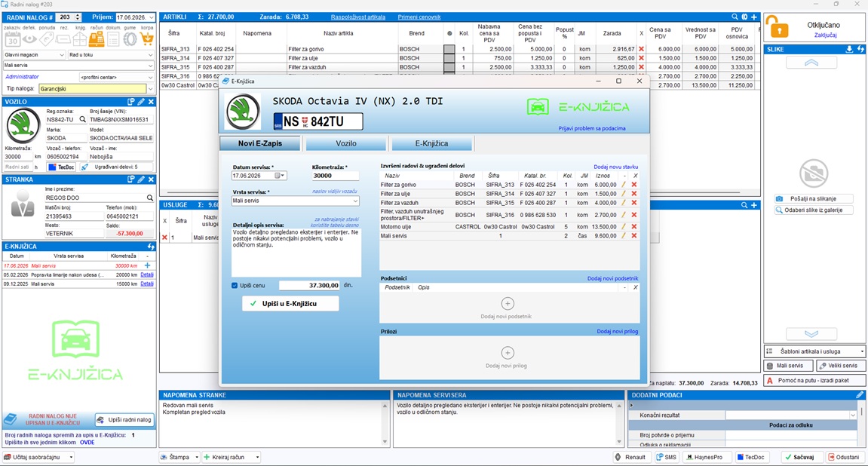Toggle the gray indicator square for Filter za gorivo
The width and height of the screenshot is (868, 466).
coord(449,49)
